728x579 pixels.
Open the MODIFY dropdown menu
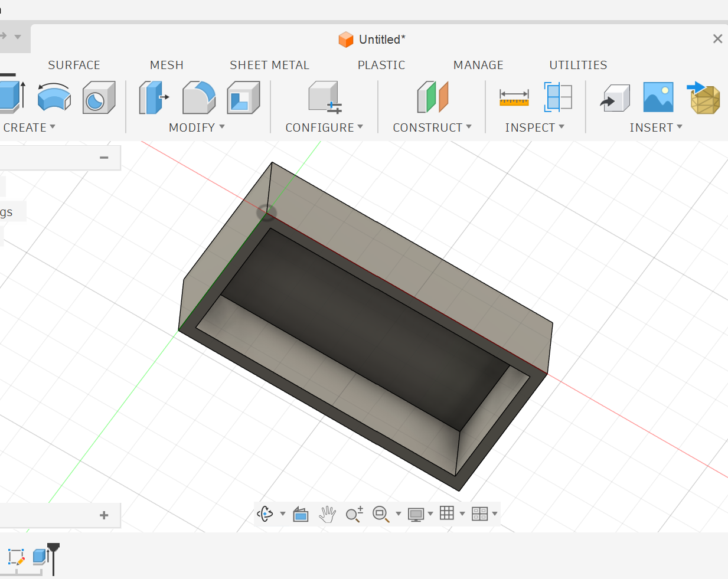pos(197,127)
